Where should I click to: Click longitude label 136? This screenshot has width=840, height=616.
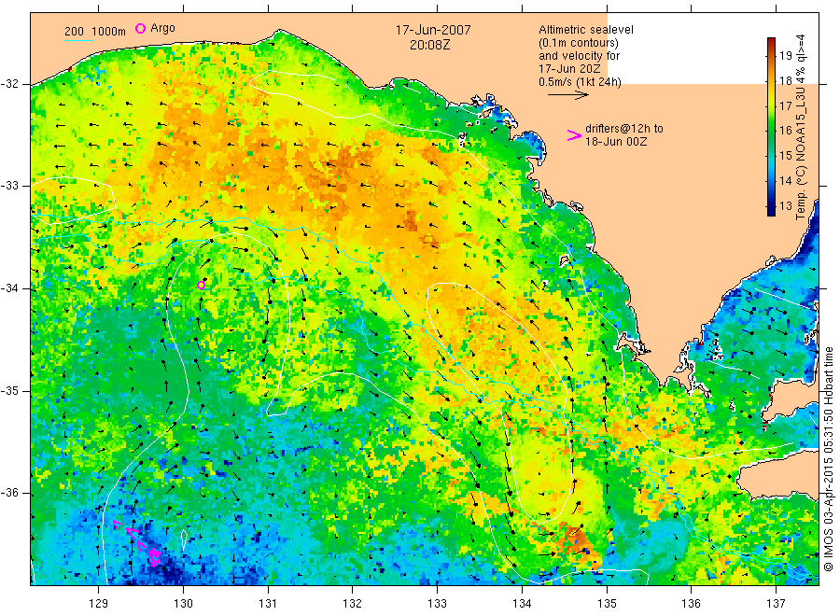(x=691, y=604)
